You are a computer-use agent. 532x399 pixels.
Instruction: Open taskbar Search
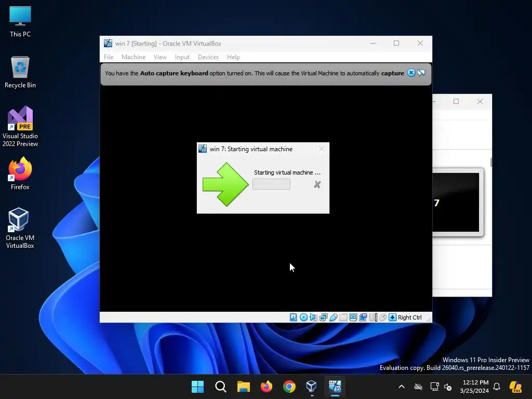220,387
